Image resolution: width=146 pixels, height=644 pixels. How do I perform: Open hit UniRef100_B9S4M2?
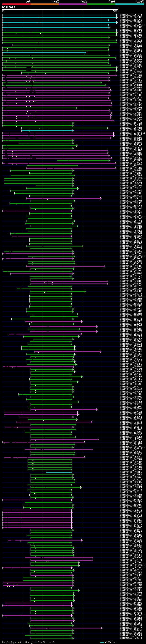tap(131, 35)
